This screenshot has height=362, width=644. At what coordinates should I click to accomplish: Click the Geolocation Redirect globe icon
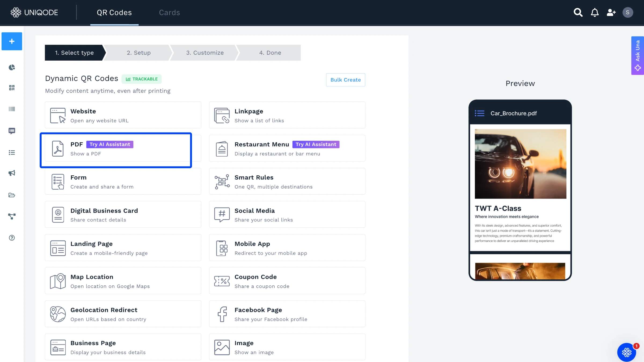(x=58, y=314)
